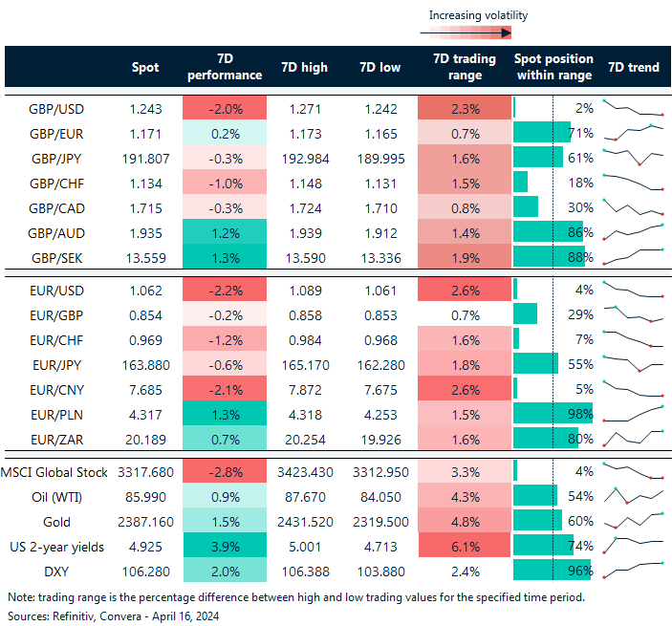
Task: Click the Spot column header
Action: pos(145,68)
